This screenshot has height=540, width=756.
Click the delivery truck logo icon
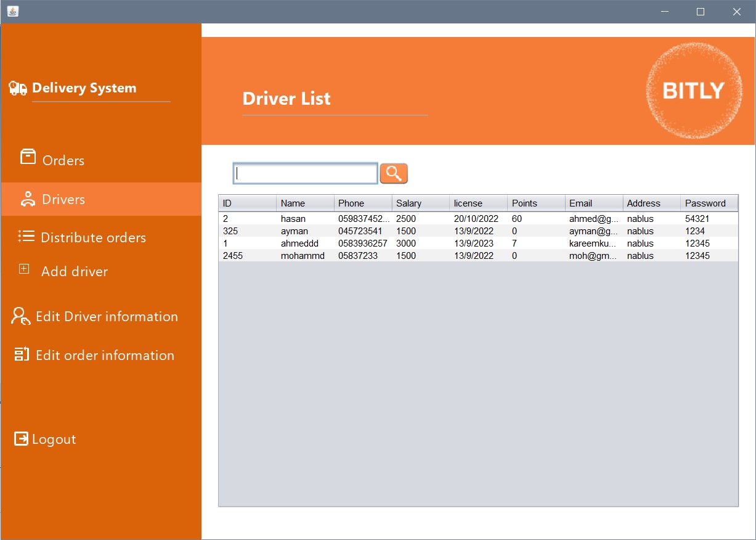18,89
